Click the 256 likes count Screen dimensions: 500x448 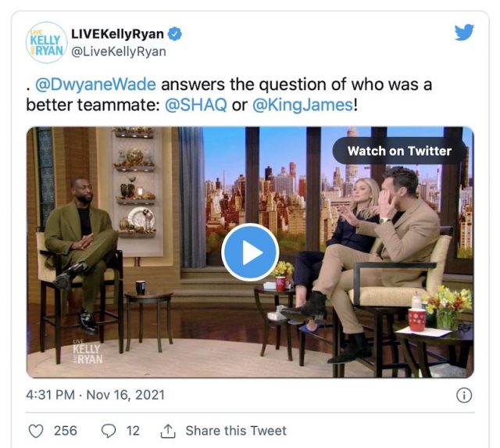(x=66, y=431)
